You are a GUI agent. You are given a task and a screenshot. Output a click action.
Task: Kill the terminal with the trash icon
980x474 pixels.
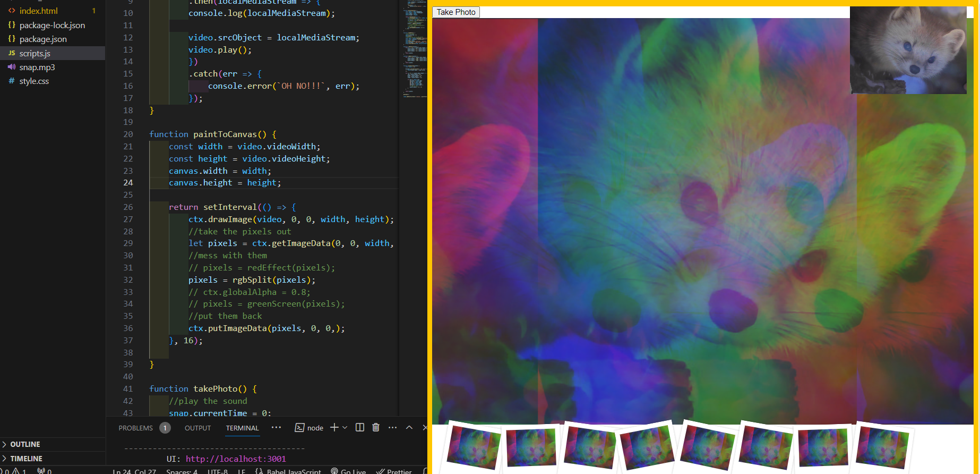[376, 427]
